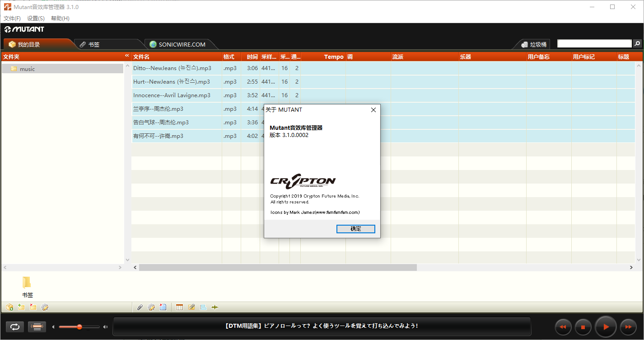The height and width of the screenshot is (340, 644).
Task: Click the file list horizontal scrollbar right arrow
Action: (x=632, y=268)
